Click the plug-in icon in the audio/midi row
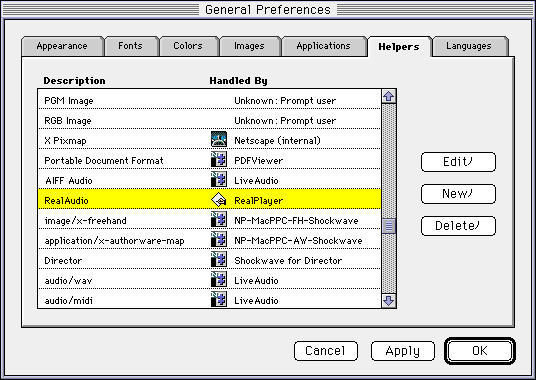Image resolution: width=536 pixels, height=380 pixels. click(219, 299)
